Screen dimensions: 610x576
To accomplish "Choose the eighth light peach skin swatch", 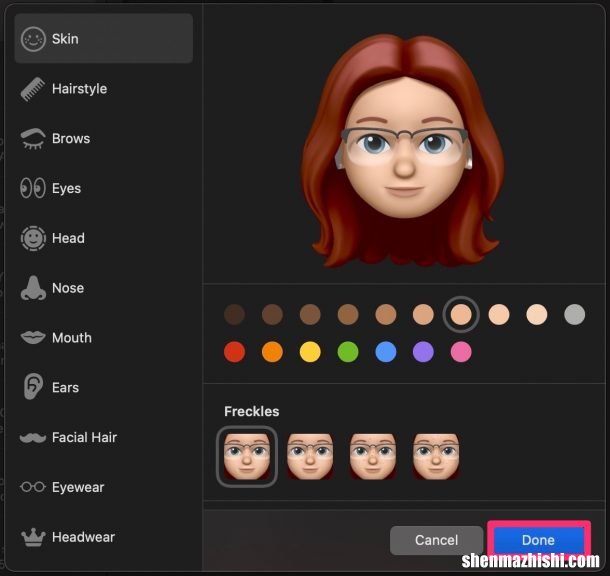I will click(x=499, y=314).
